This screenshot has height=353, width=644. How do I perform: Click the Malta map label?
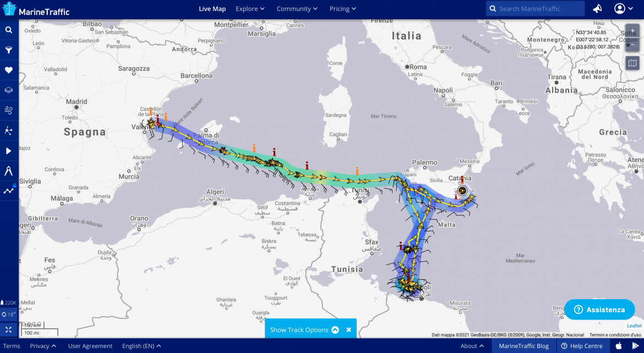coord(447,225)
